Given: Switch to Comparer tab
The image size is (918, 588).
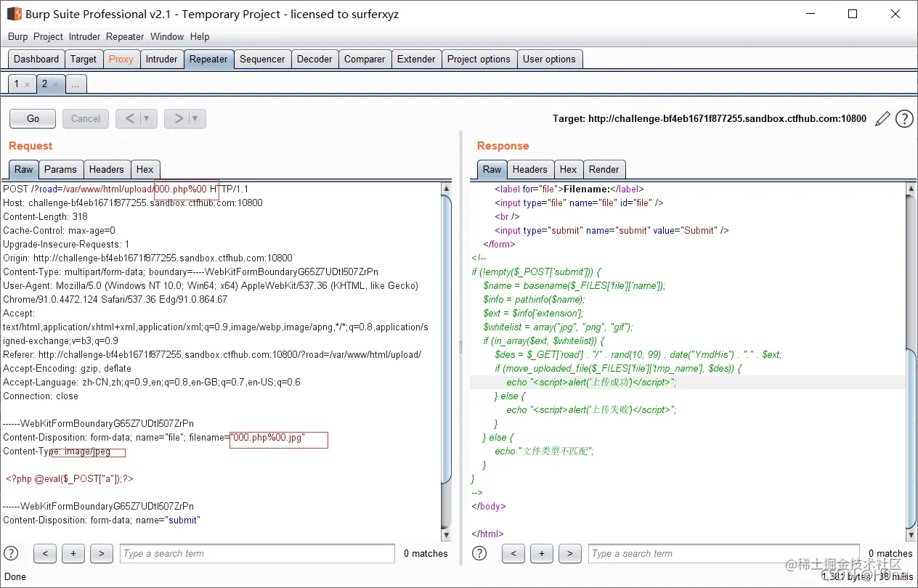Looking at the screenshot, I should coord(365,60).
